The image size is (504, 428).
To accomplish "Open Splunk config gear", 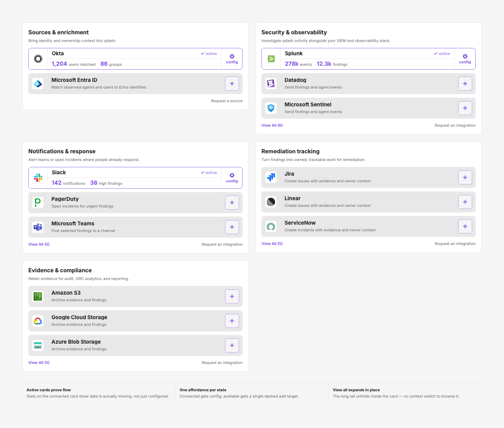I will click(465, 59).
